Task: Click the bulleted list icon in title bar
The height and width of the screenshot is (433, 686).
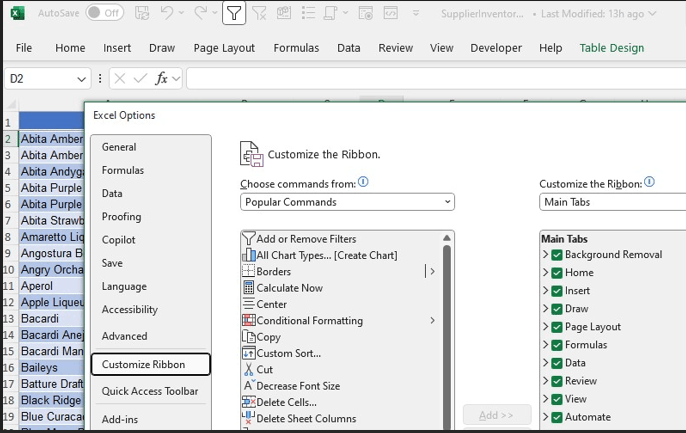Action: [308, 13]
